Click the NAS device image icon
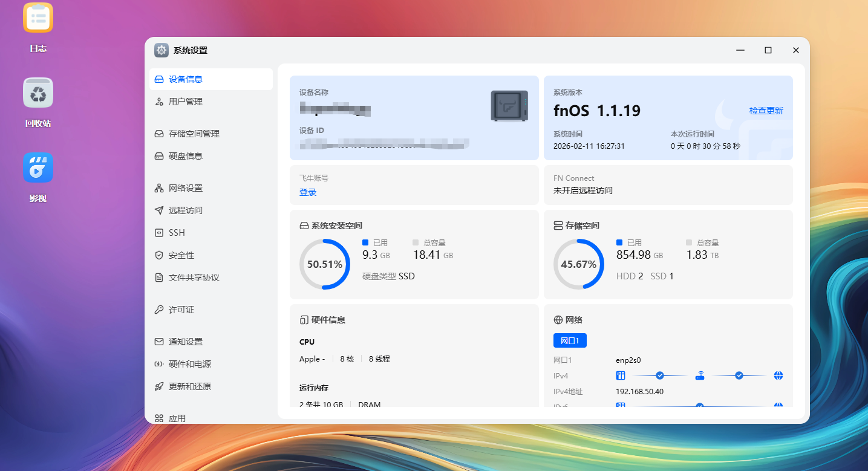Screen dimensions: 868x471 509,106
